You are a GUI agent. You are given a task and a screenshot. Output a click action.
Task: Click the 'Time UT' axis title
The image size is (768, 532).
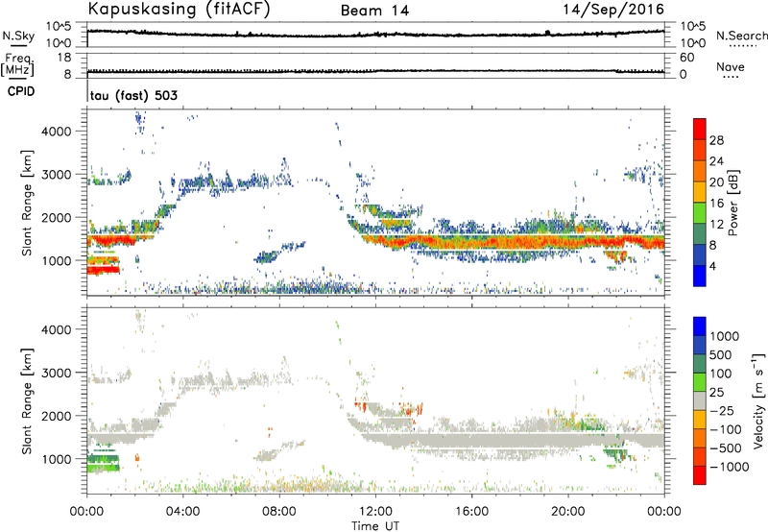375,525
